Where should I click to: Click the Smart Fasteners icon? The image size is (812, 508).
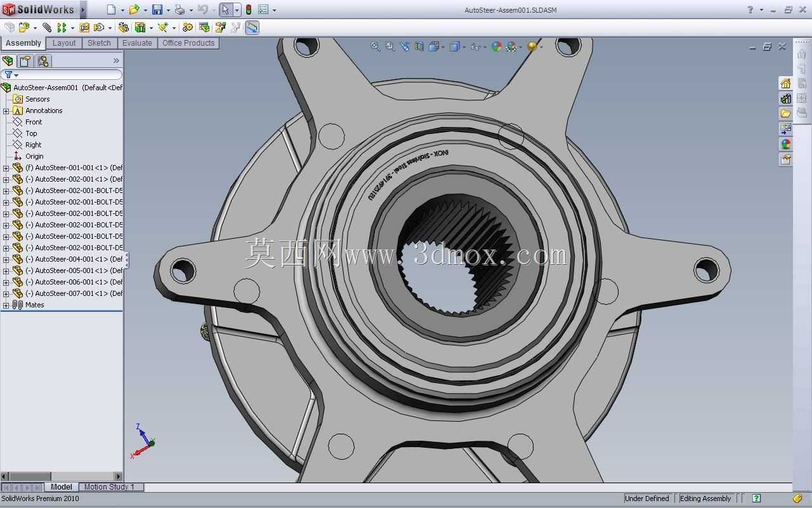pyautogui.click(x=84, y=27)
